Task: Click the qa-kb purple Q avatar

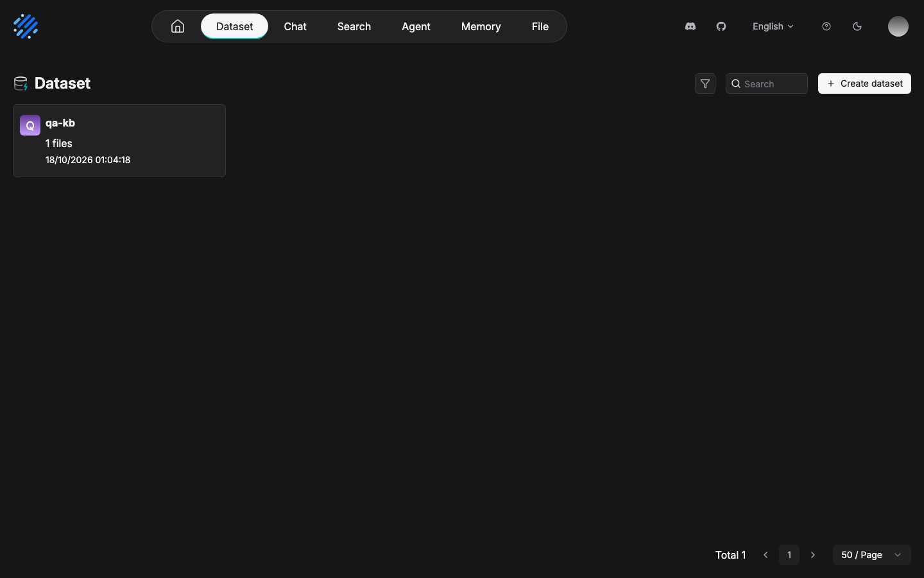Action: [30, 125]
